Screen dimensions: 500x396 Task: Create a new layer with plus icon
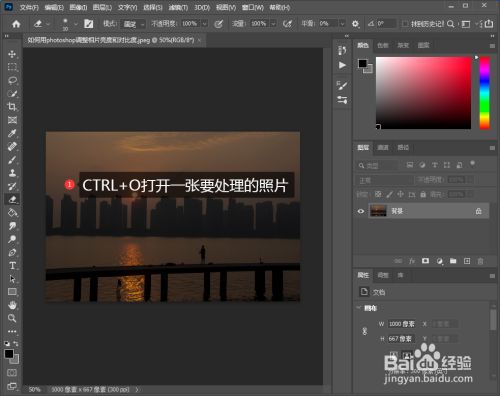pos(467,261)
